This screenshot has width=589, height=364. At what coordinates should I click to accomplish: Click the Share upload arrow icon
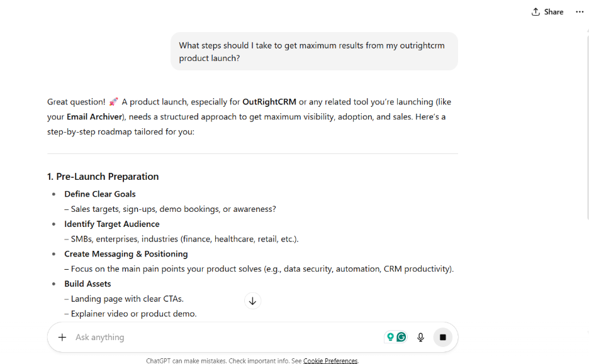[536, 12]
